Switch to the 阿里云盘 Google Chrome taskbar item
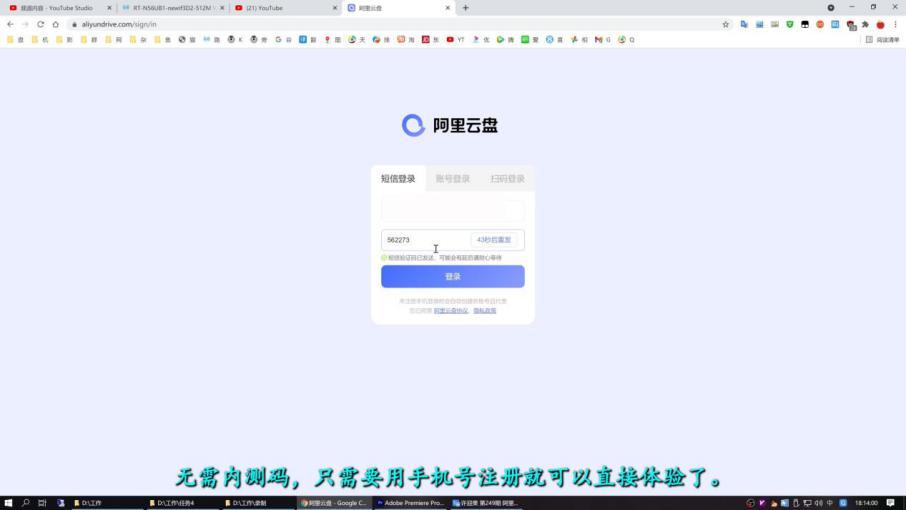 tap(334, 502)
